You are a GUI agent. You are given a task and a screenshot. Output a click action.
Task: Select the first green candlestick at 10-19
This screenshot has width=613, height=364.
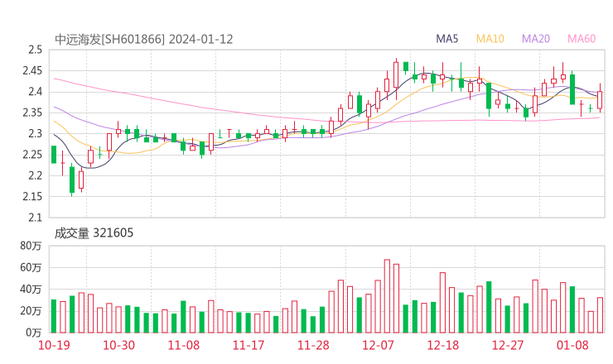coord(54,154)
